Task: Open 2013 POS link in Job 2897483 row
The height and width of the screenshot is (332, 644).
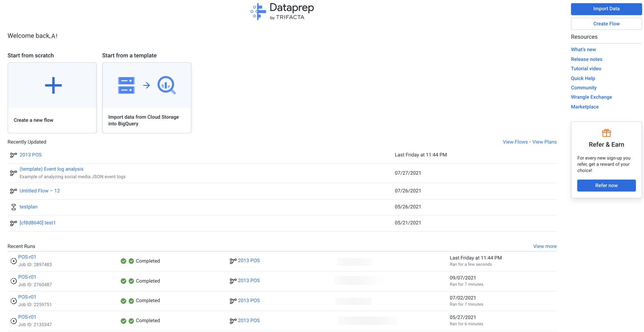Action: (x=249, y=261)
